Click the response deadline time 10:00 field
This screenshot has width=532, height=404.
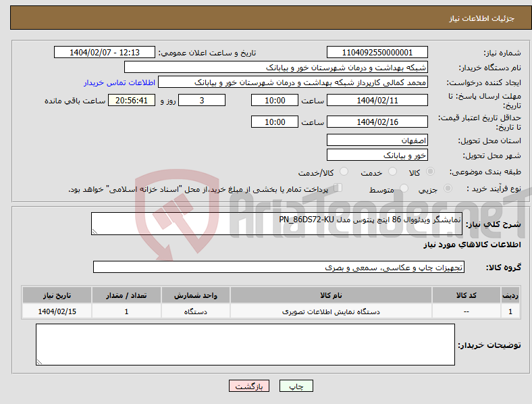coord(275,100)
